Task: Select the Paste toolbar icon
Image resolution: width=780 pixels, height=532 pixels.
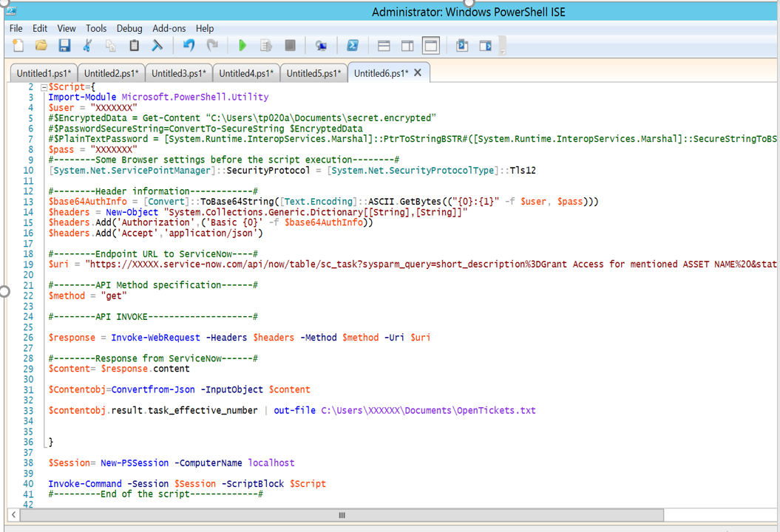Action: 134,45
